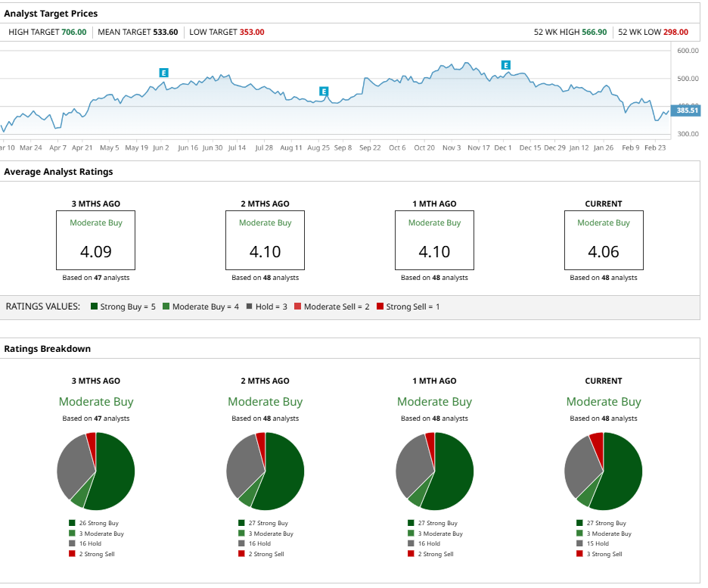Click the 4.06 current average rating box
This screenshot has width=708, height=588.
coord(604,240)
